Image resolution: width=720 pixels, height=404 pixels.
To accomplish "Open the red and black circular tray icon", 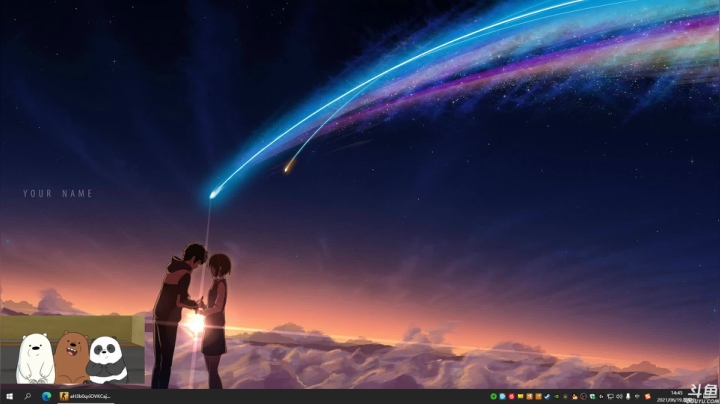I will tap(583, 396).
